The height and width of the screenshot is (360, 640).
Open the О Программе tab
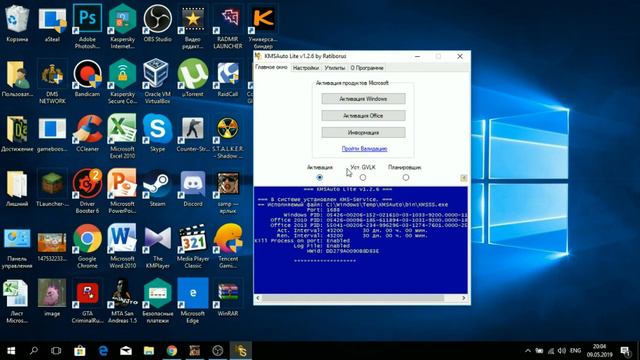tap(367, 68)
